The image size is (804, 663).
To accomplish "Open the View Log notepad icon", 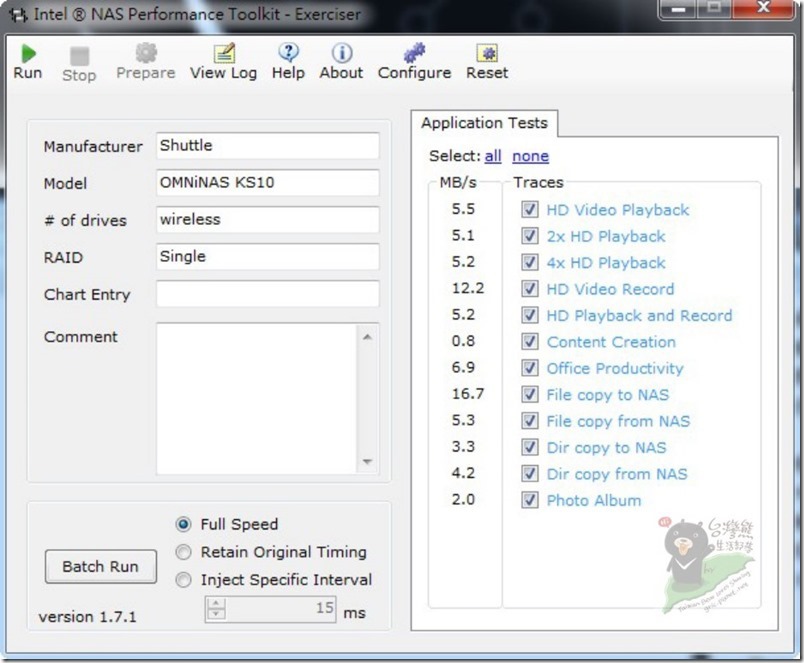I will 224,53.
